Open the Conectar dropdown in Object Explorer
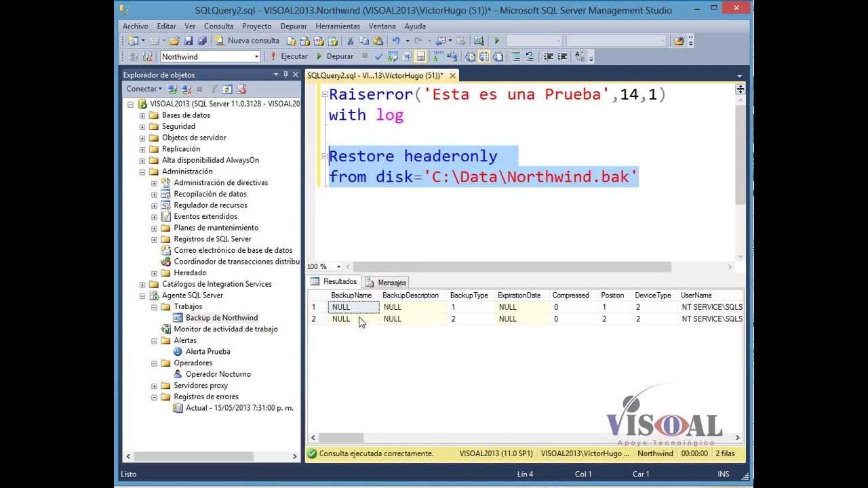868x488 pixels. tap(144, 89)
